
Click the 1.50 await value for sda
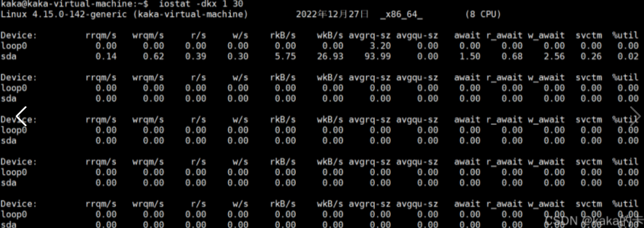pos(470,56)
